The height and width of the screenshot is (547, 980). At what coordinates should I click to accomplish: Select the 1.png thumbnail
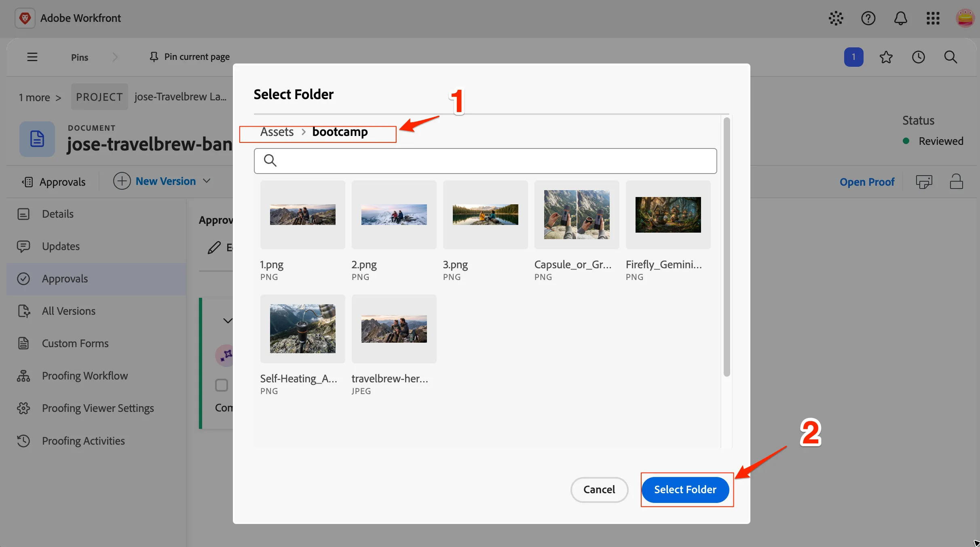(x=303, y=215)
